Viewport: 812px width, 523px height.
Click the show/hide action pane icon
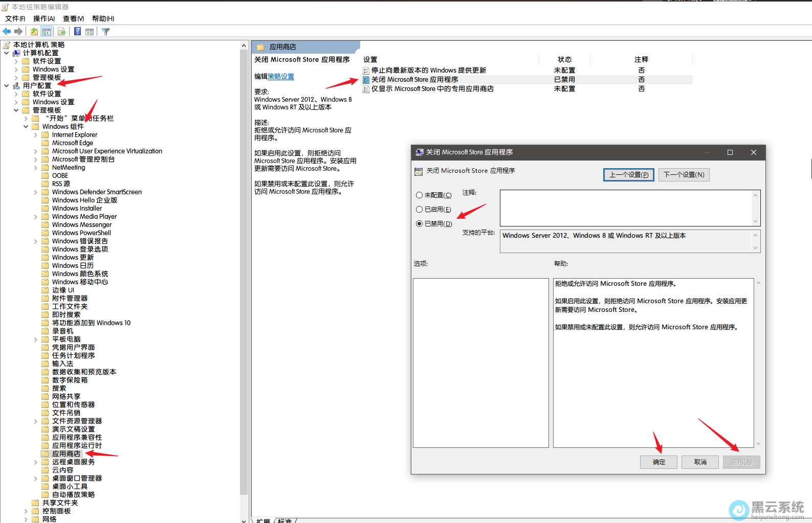90,32
